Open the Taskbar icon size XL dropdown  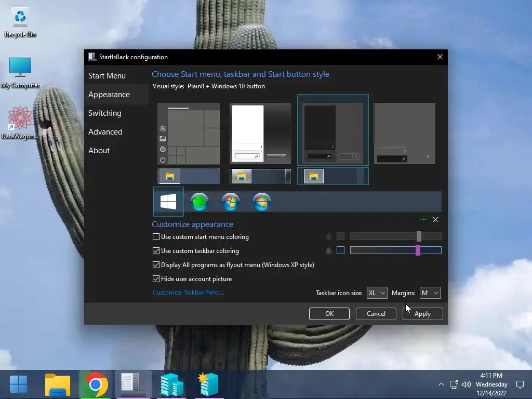click(x=377, y=293)
